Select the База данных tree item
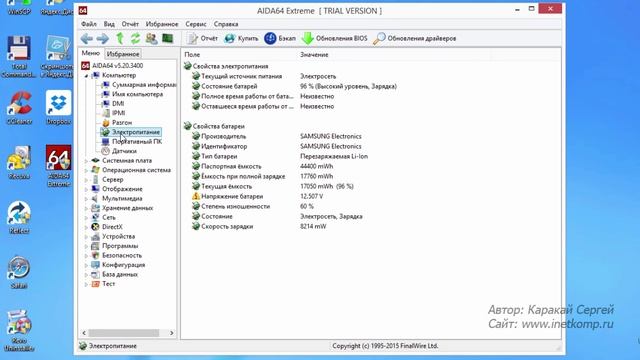 click(x=120, y=274)
